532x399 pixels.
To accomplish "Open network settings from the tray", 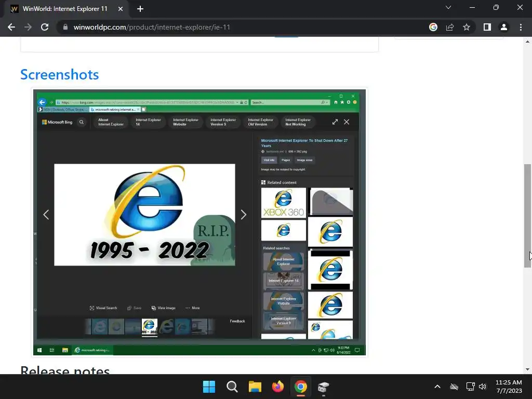I will point(470,387).
